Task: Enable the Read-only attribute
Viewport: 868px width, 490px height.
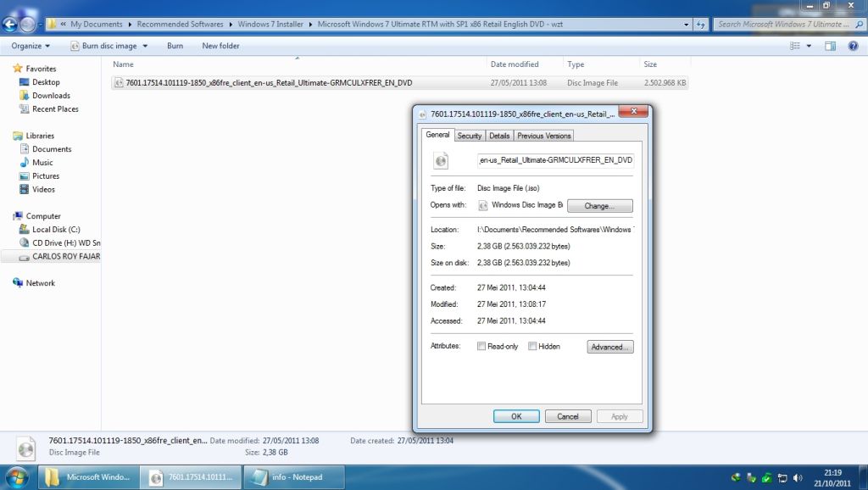Action: point(481,346)
